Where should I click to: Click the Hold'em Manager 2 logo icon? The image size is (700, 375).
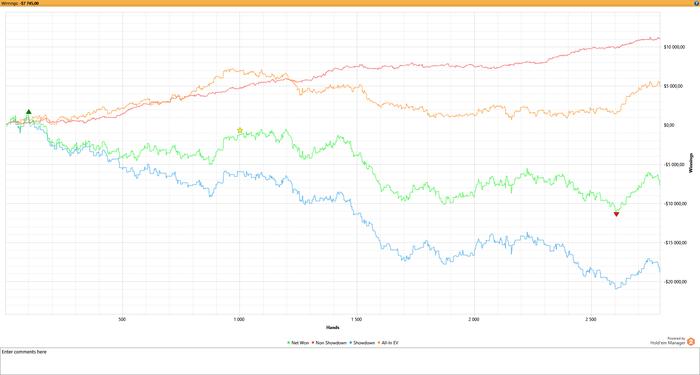691,342
